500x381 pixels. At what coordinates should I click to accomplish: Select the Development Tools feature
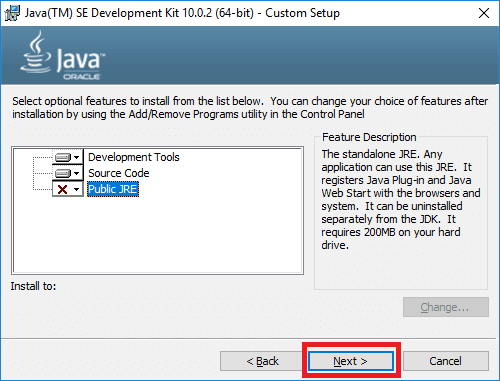(134, 157)
